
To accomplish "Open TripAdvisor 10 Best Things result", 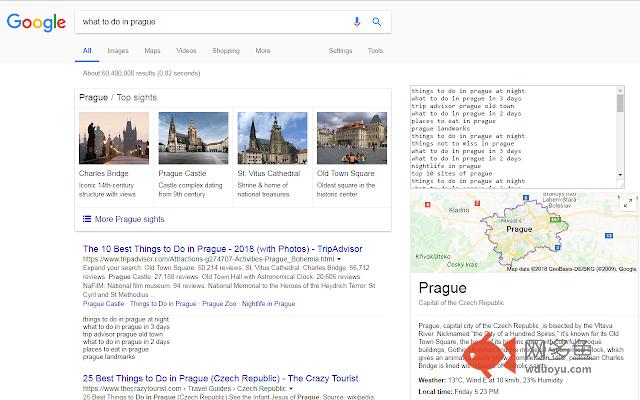I will point(222,249).
